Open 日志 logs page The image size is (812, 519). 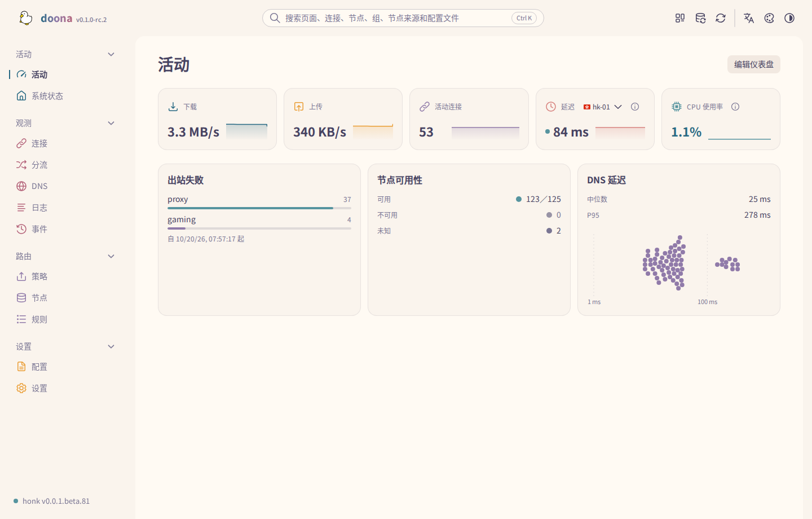(x=65, y=208)
